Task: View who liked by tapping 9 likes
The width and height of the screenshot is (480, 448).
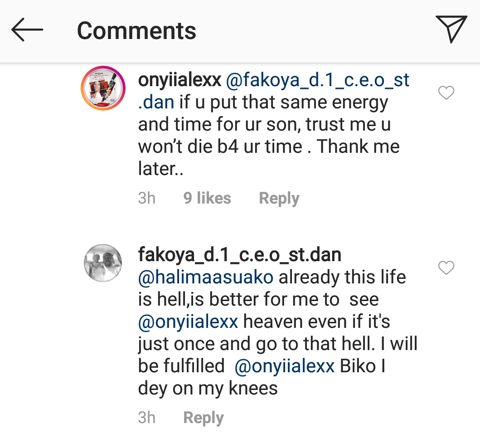Action: 207,198
